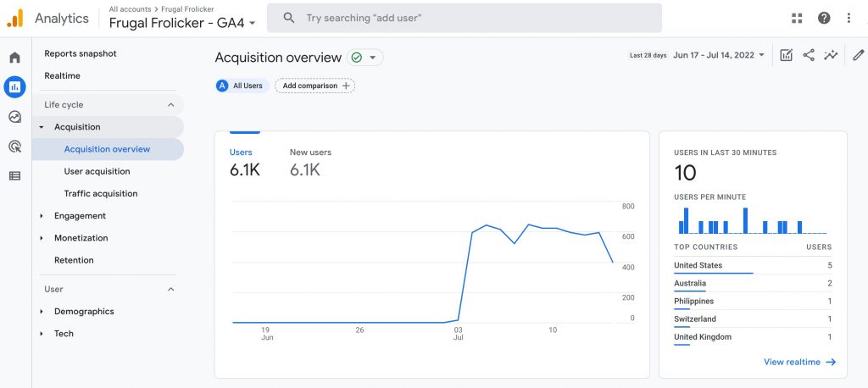Screen dimensions: 868x388
Task: Select Acquisition overview in sidebar
Action: tap(108, 149)
